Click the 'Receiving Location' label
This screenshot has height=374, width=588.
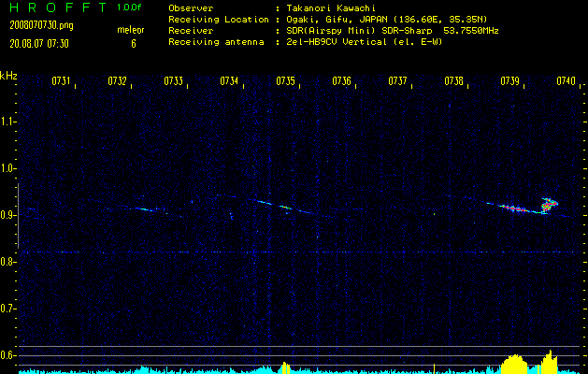click(x=219, y=20)
